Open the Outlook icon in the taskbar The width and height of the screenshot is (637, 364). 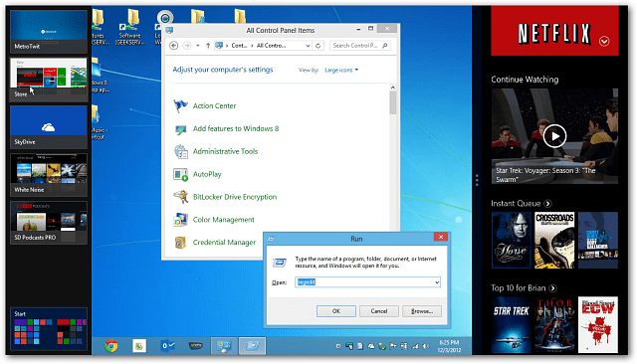pyautogui.click(x=168, y=346)
